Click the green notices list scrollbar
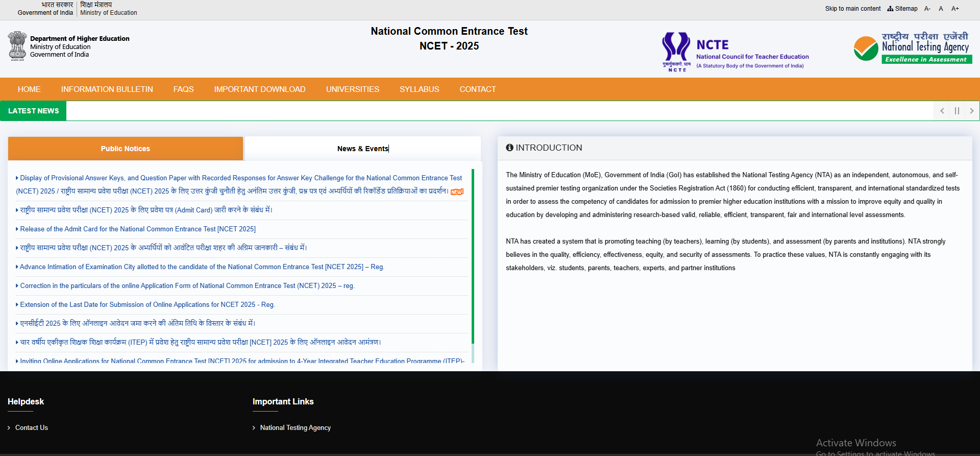Viewport: 980px width, 456px height. click(x=473, y=255)
